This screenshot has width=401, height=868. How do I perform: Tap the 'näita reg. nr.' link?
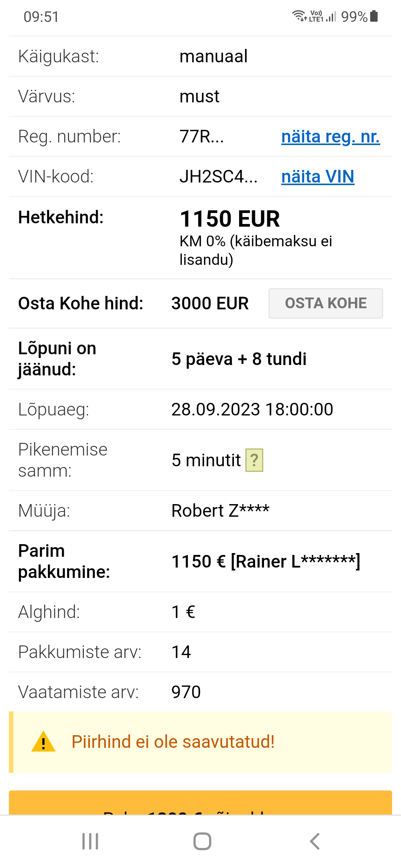coord(330,137)
